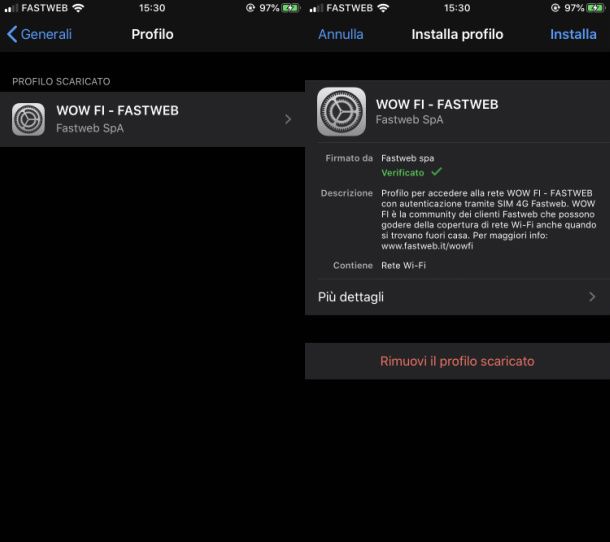Tap 'Rete Wi-Fi' contents value
The height and width of the screenshot is (542, 610).
403,265
